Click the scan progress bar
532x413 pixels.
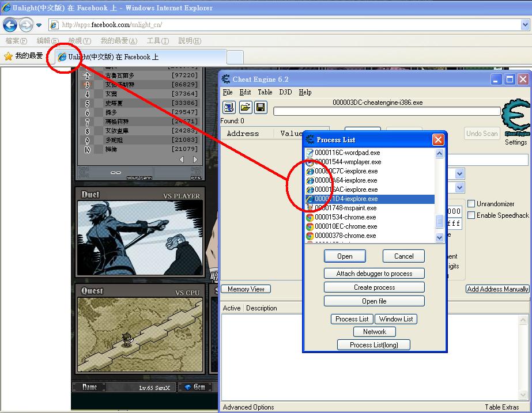click(387, 111)
